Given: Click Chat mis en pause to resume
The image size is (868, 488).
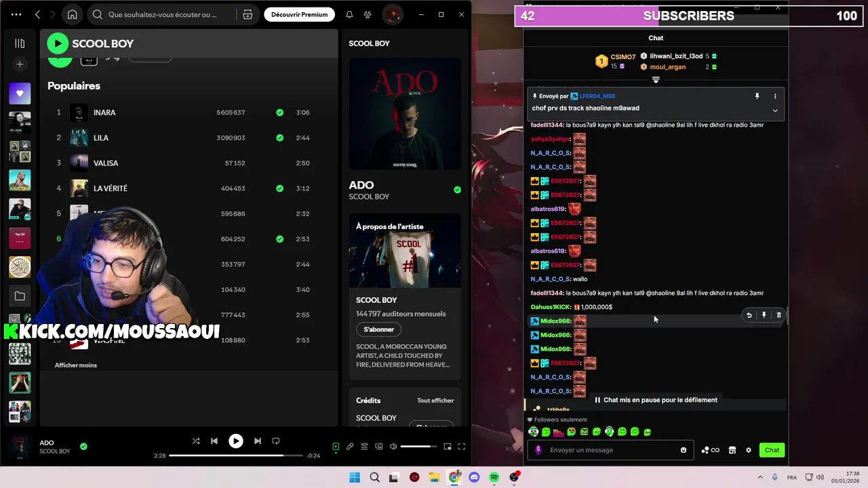Looking at the screenshot, I should pos(656,400).
